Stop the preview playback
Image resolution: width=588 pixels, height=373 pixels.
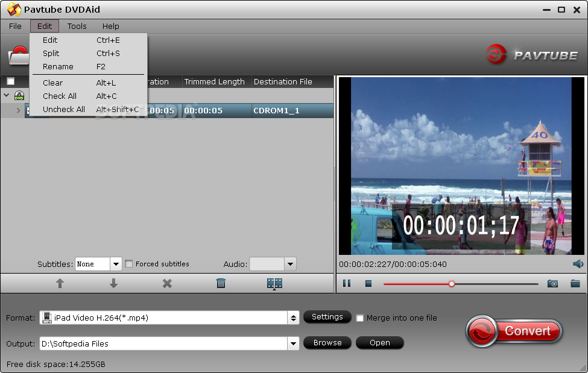pyautogui.click(x=368, y=283)
